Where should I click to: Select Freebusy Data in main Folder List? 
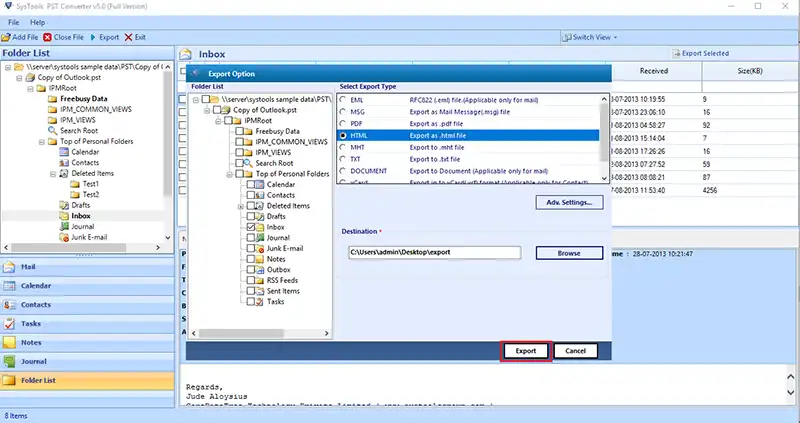click(84, 99)
